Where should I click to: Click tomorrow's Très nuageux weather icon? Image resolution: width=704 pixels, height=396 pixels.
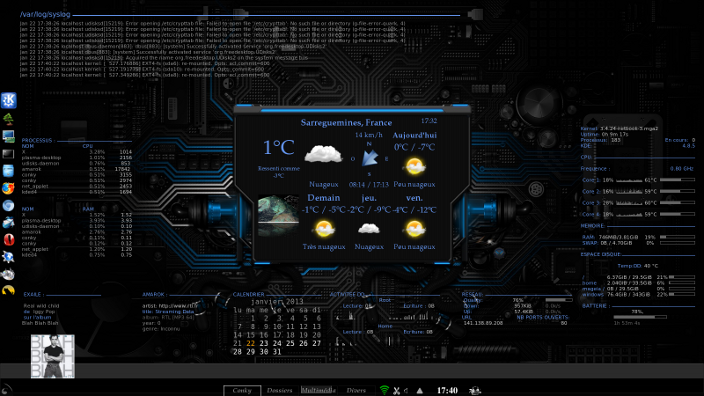pyautogui.click(x=324, y=229)
